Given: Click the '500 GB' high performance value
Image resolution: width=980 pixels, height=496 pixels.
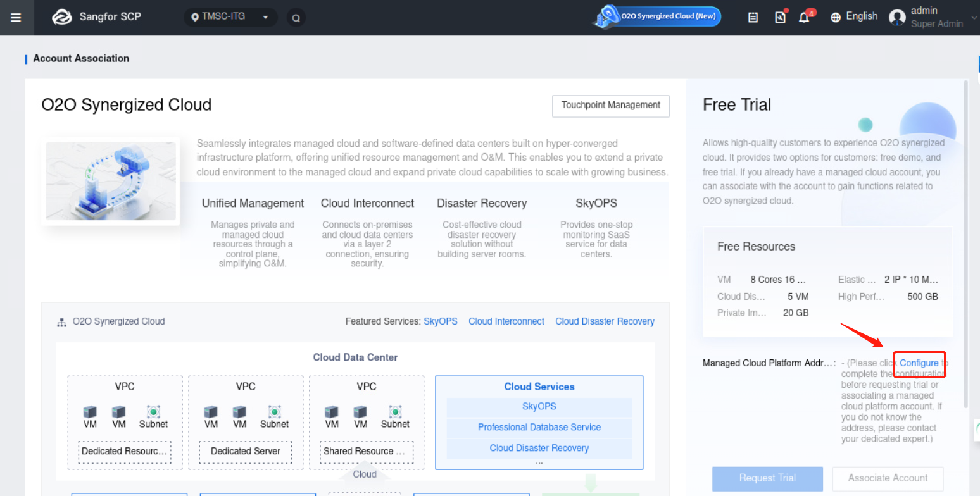Looking at the screenshot, I should 922,296.
